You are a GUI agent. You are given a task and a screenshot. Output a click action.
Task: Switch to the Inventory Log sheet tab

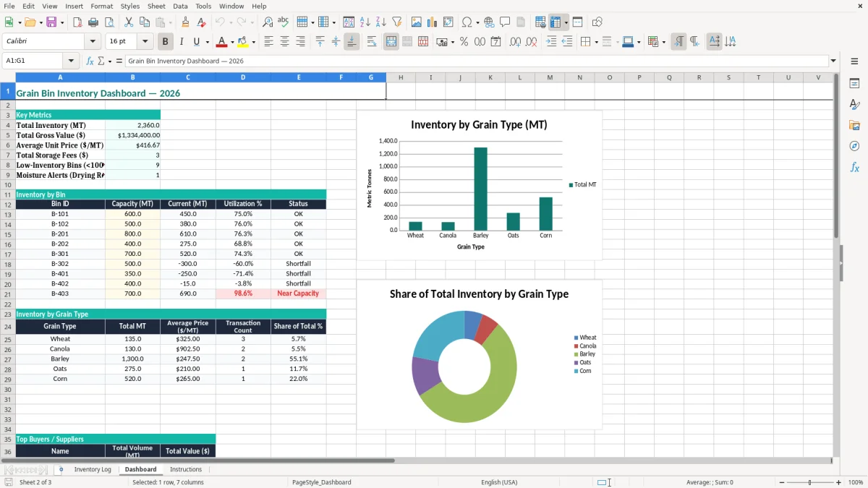[x=93, y=469]
